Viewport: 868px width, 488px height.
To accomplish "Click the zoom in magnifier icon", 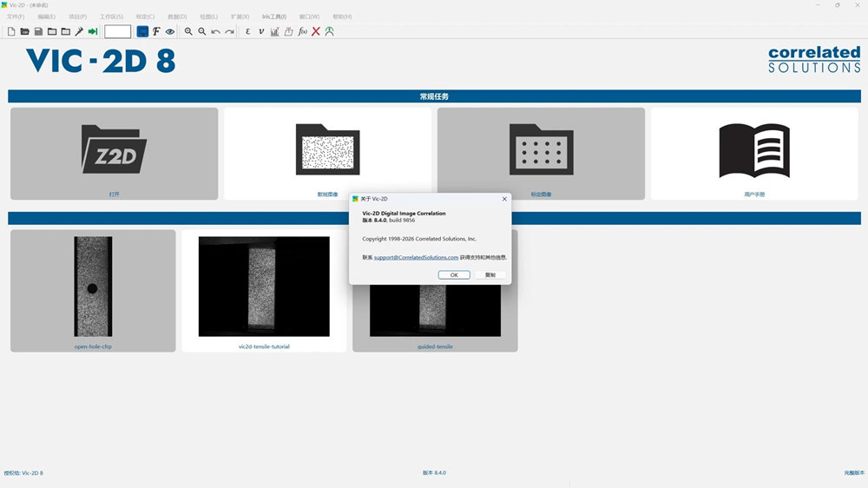I will tap(188, 31).
